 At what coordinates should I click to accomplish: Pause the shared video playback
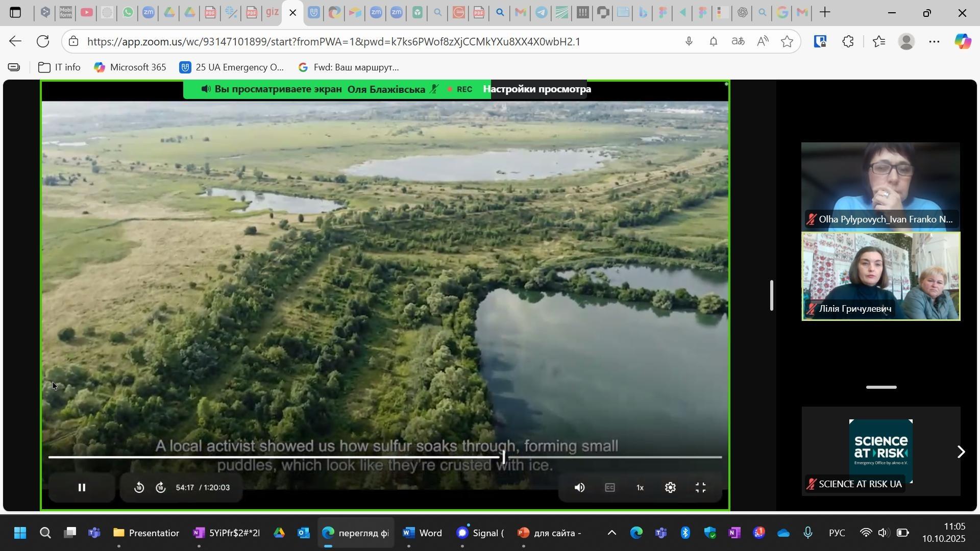[x=82, y=488]
